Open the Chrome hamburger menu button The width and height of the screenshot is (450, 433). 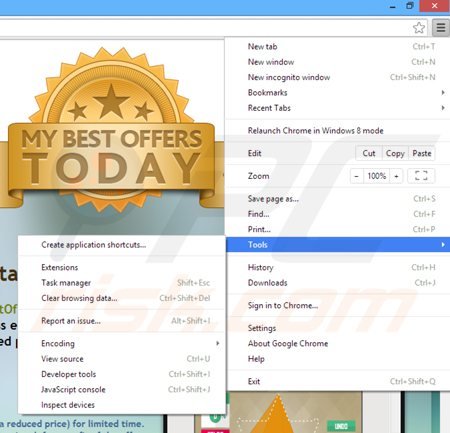[441, 28]
